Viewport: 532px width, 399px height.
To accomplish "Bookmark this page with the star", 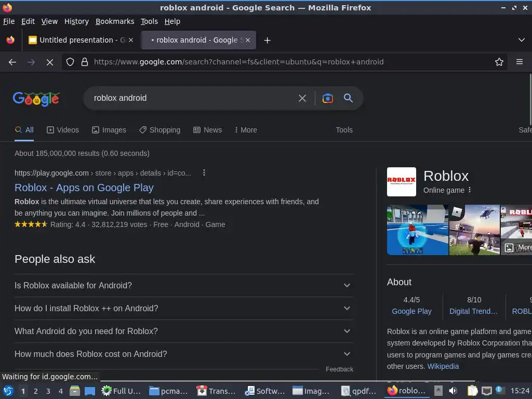I will click(x=499, y=62).
